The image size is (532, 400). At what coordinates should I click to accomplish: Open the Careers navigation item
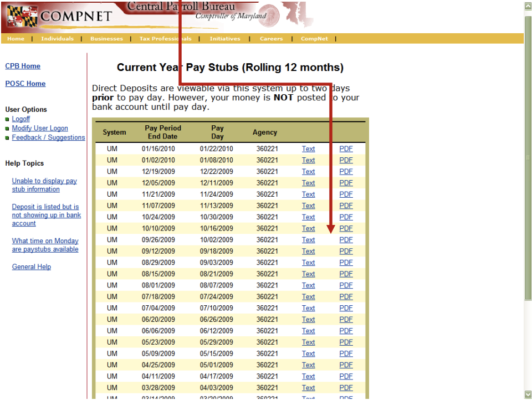click(x=271, y=39)
